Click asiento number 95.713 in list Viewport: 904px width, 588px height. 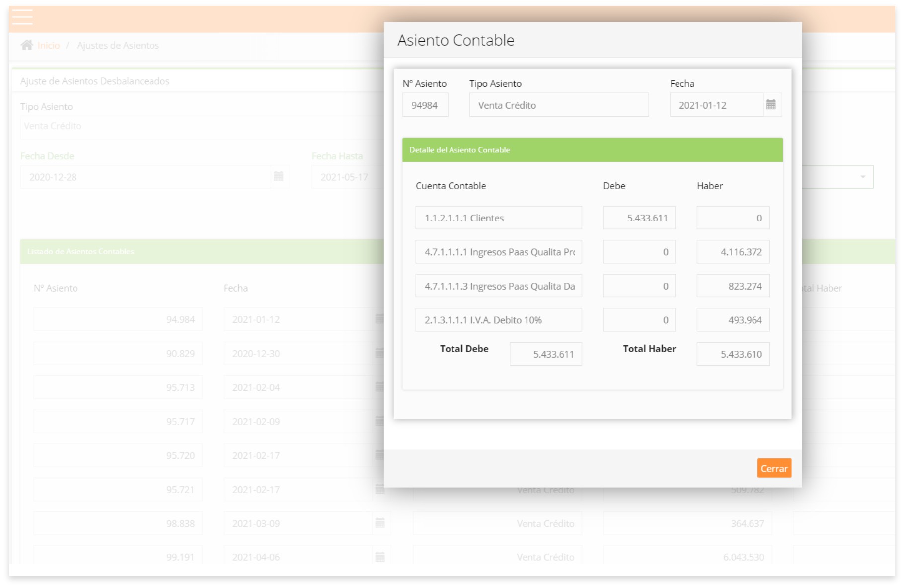118,387
